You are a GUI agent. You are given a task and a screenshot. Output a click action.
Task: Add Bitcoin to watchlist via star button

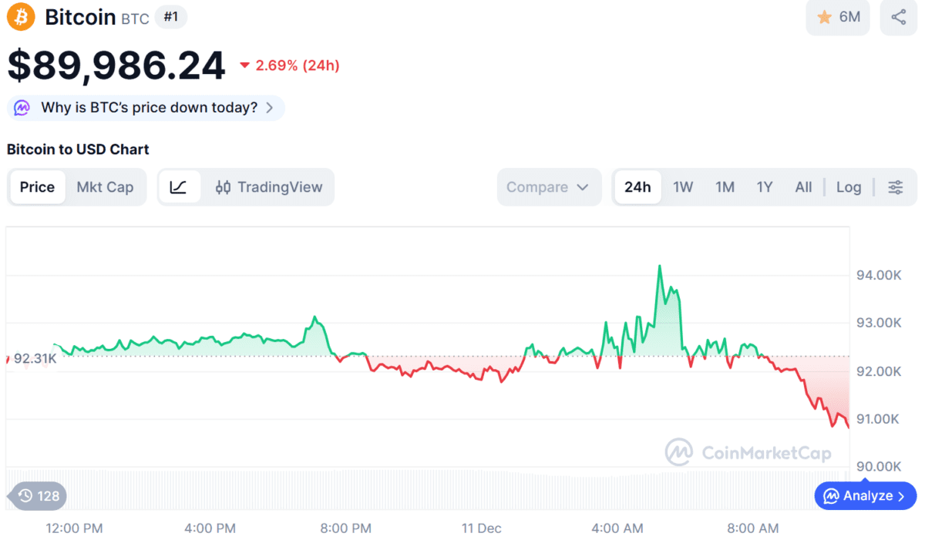(x=838, y=17)
